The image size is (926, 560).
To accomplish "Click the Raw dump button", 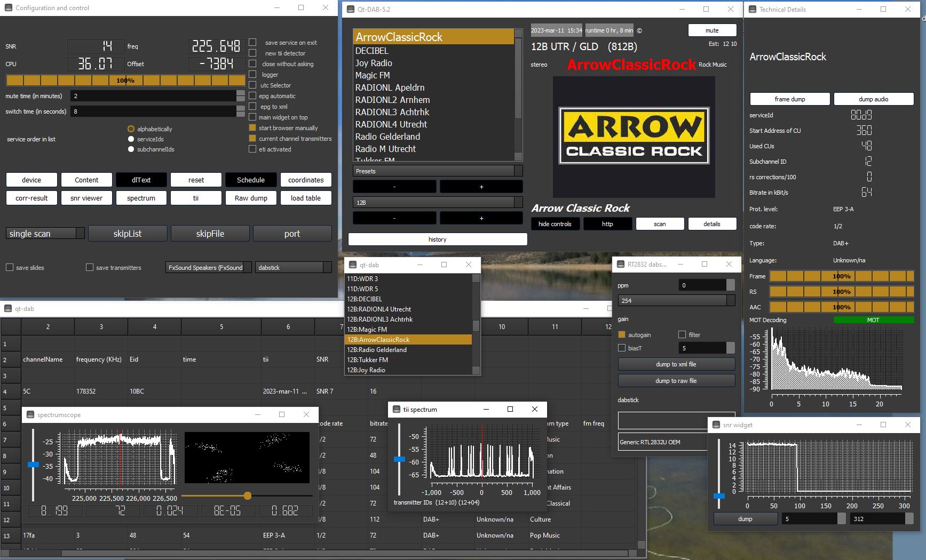I will (251, 198).
